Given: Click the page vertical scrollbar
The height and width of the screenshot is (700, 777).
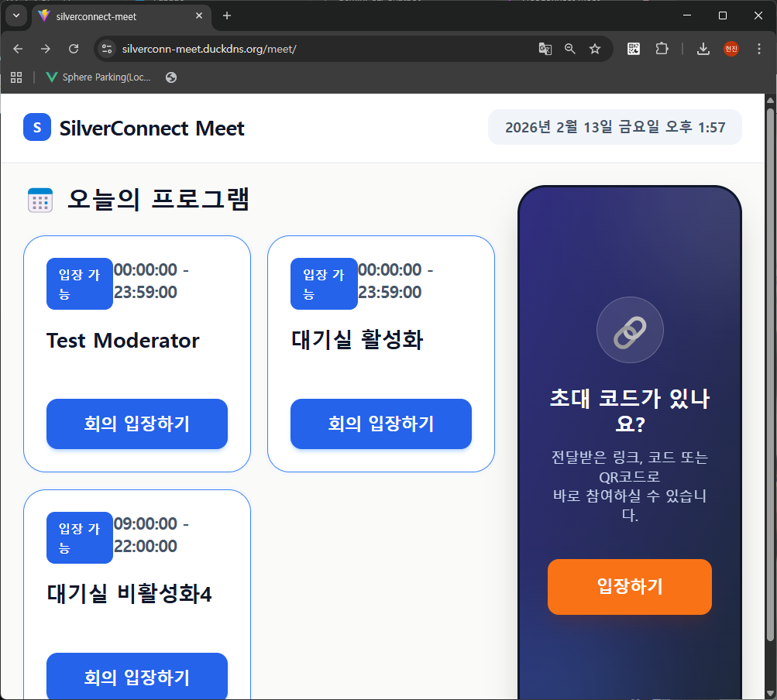Looking at the screenshot, I should tap(770, 372).
